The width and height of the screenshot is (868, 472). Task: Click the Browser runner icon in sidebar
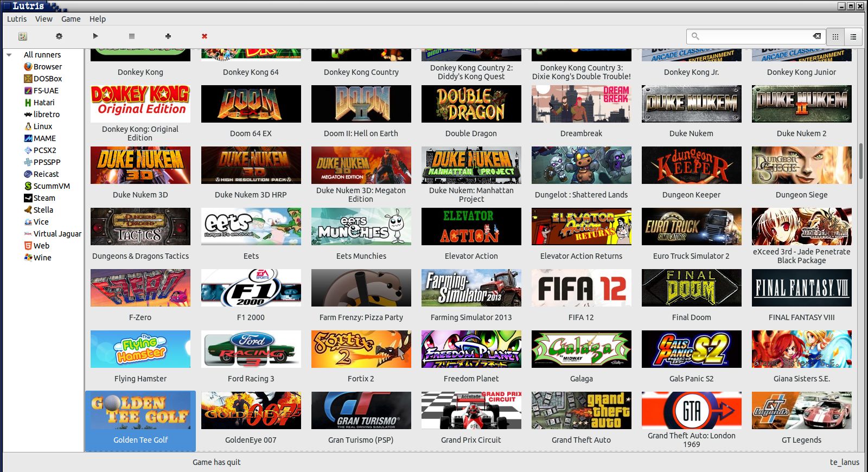28,67
